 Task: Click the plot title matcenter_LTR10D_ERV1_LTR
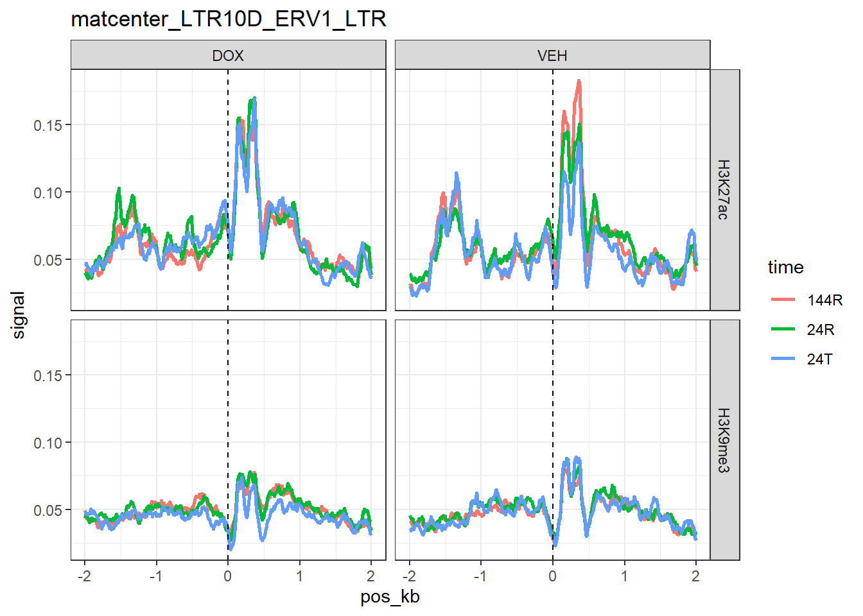(229, 19)
